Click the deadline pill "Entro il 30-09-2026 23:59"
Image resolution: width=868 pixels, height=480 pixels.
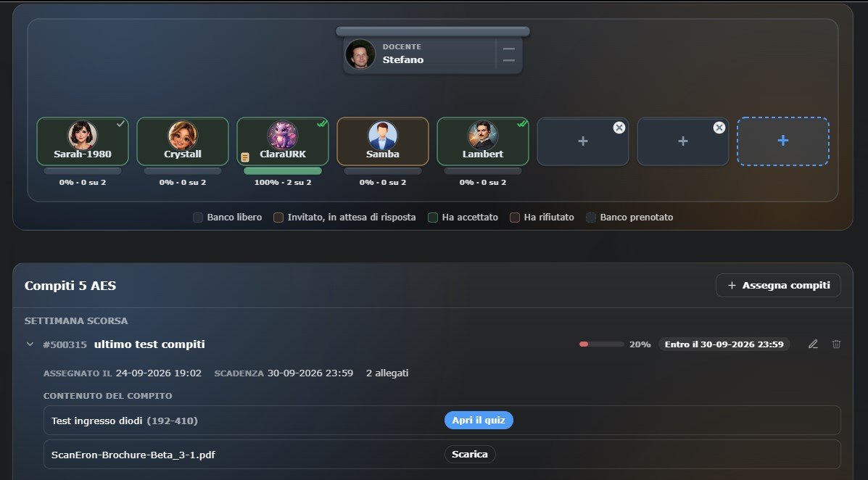724,344
